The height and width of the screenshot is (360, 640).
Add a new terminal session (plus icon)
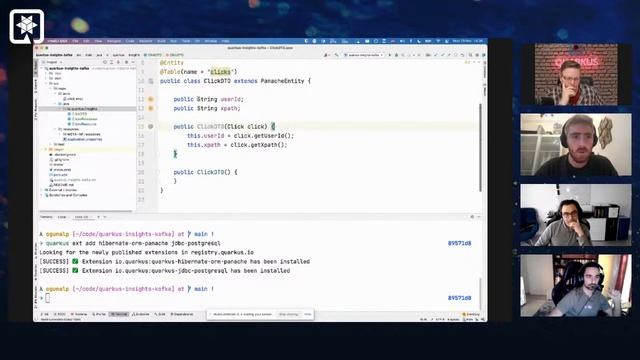click(x=98, y=217)
